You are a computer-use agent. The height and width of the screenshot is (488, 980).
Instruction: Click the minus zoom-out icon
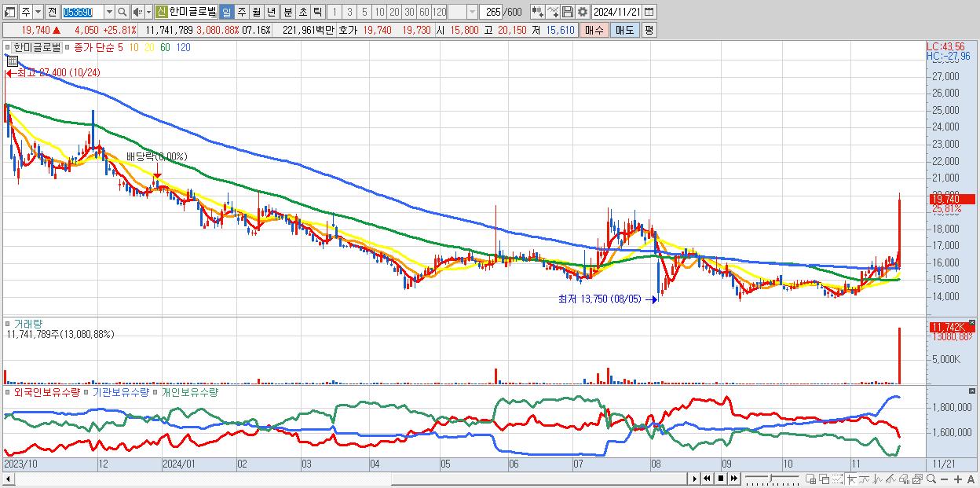pos(945,479)
